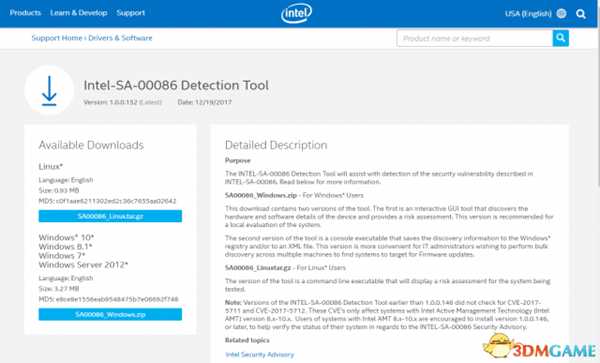Click the large download arrow icon
The width and height of the screenshot is (600, 363).
point(49,90)
